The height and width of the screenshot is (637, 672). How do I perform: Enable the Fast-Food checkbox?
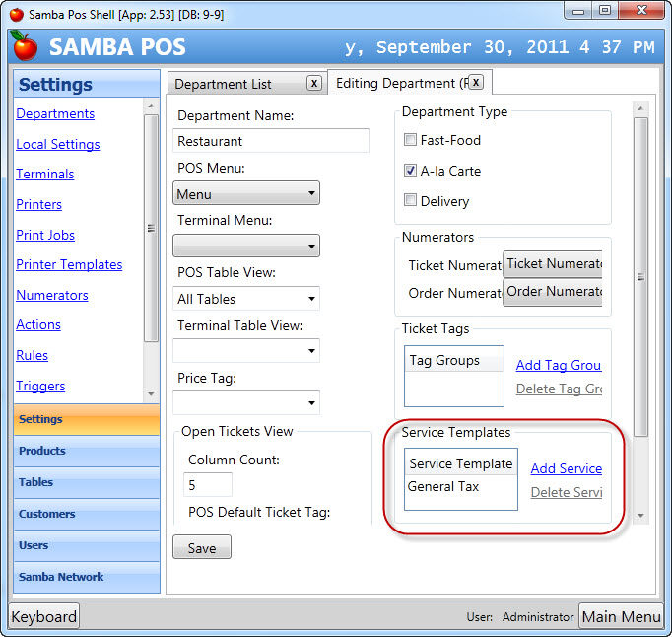pos(410,139)
